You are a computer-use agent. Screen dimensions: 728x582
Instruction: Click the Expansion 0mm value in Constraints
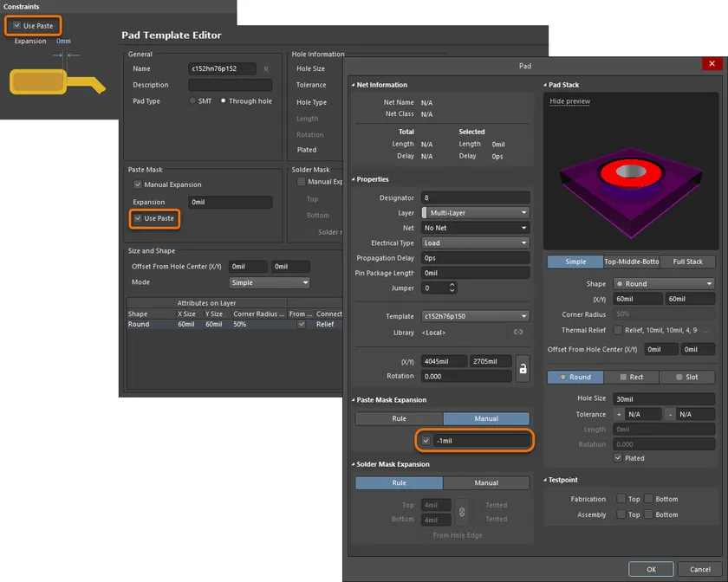(63, 41)
